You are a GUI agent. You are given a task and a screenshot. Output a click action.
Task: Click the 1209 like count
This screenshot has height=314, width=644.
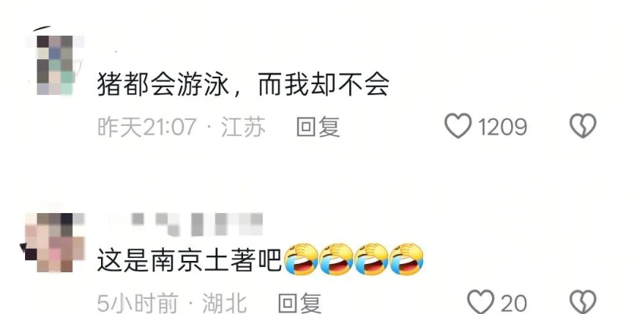(x=503, y=127)
